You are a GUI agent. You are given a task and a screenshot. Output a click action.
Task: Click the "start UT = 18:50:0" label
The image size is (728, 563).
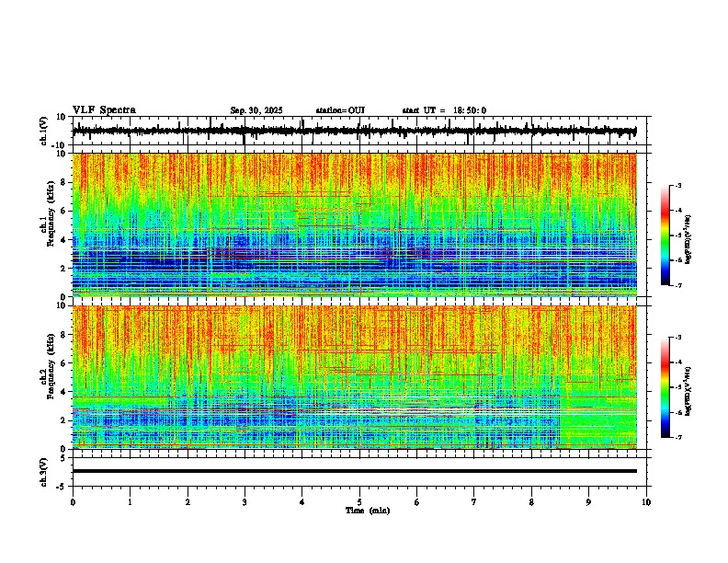click(x=444, y=110)
